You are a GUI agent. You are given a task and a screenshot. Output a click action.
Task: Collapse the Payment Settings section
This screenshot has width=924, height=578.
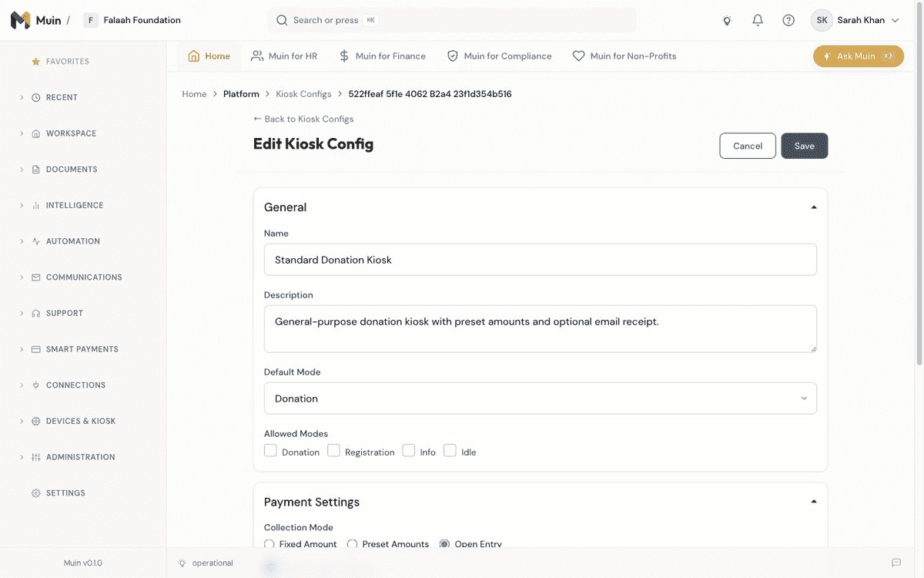click(x=814, y=502)
